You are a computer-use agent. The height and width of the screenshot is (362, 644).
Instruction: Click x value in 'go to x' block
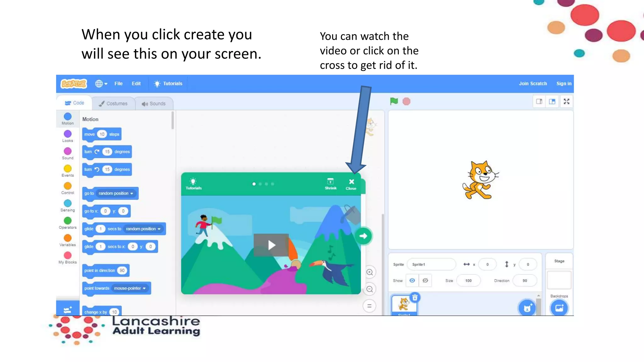point(105,211)
